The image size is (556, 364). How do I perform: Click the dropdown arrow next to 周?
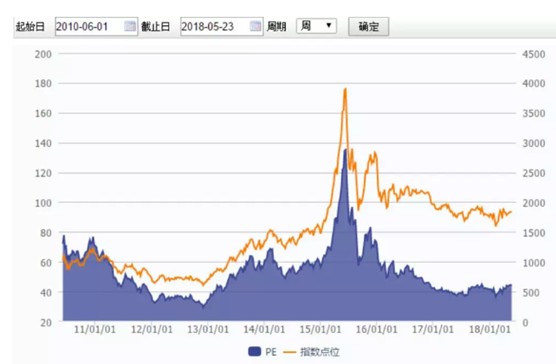click(329, 26)
